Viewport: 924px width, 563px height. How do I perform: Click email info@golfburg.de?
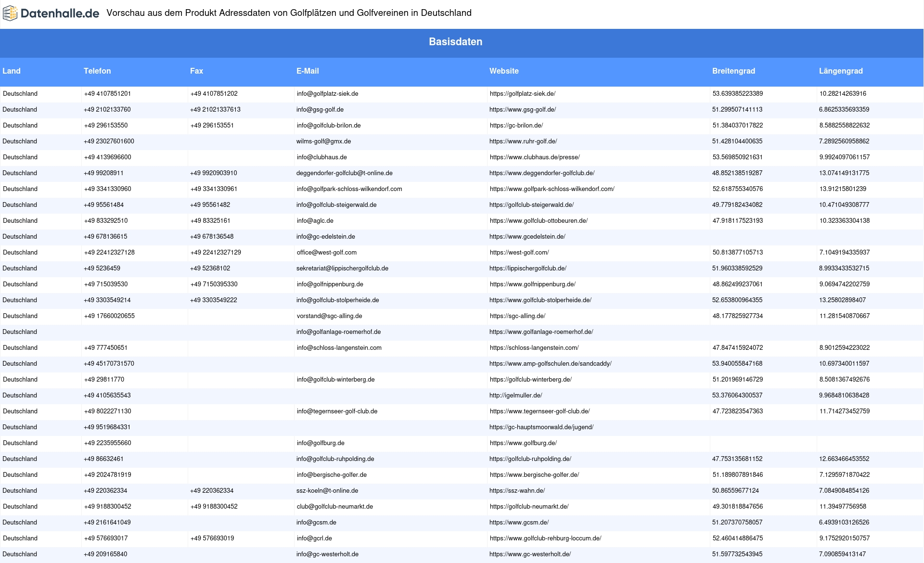pyautogui.click(x=321, y=443)
